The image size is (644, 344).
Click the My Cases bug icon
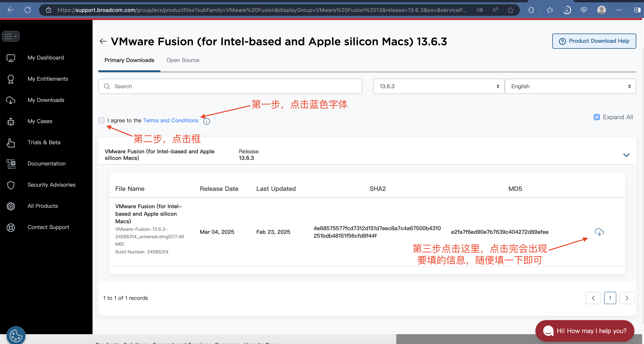11,122
